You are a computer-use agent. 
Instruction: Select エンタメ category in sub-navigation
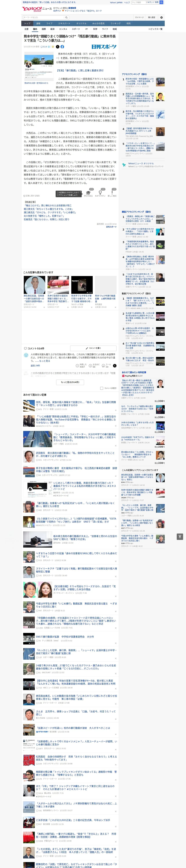63,29
